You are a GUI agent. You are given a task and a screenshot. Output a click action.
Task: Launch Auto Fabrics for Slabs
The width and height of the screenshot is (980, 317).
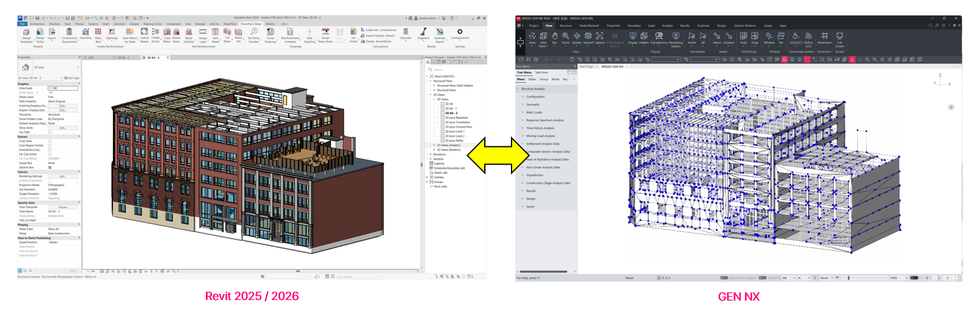(130, 35)
